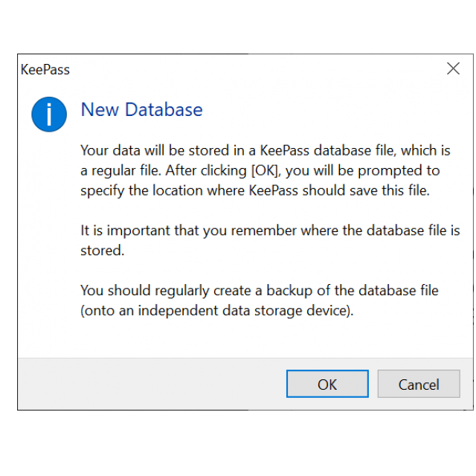Click the blank white space below the message
This screenshot has height=476, width=476.
tap(243, 338)
